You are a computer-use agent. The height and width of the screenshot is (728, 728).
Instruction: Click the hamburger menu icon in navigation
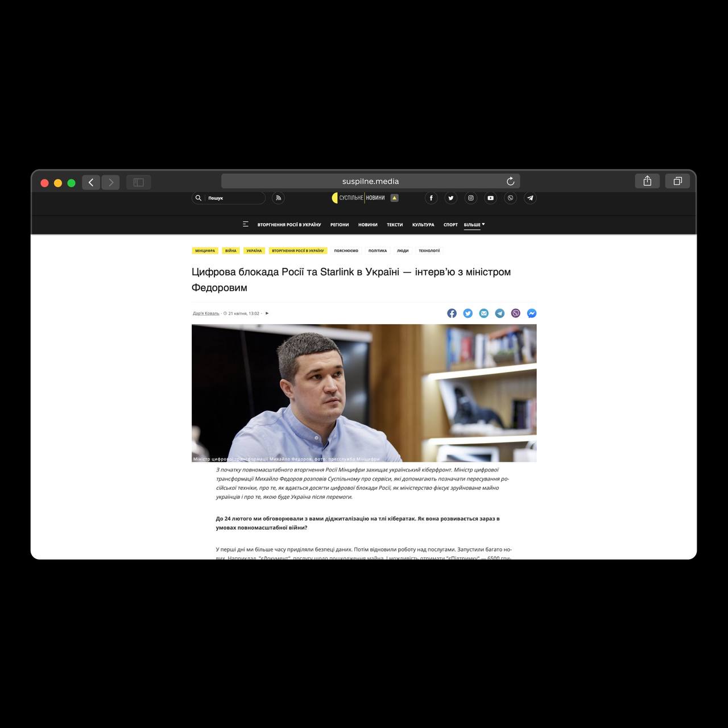[x=245, y=225]
